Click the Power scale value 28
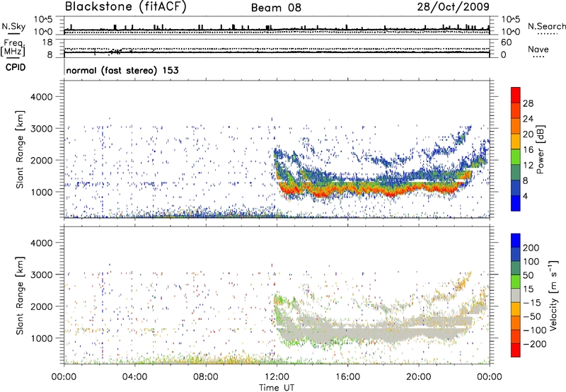Screen dimensions: 566x392 pos(528,103)
